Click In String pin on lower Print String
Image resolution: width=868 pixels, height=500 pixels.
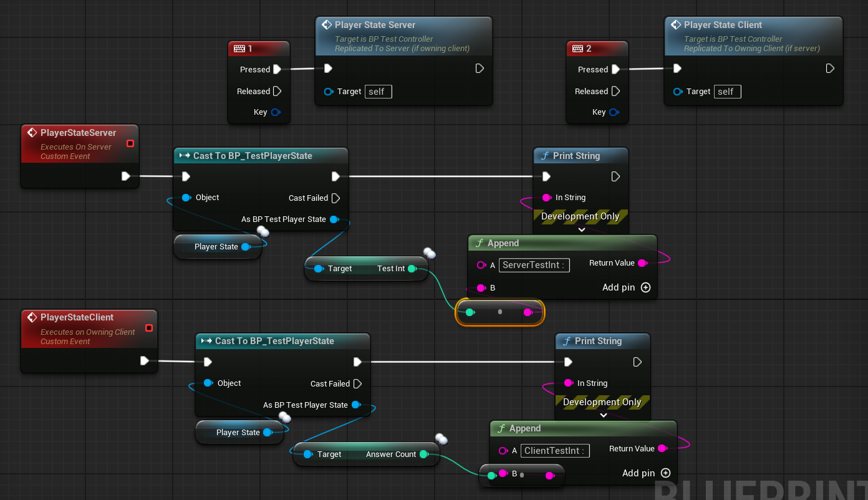tap(569, 383)
